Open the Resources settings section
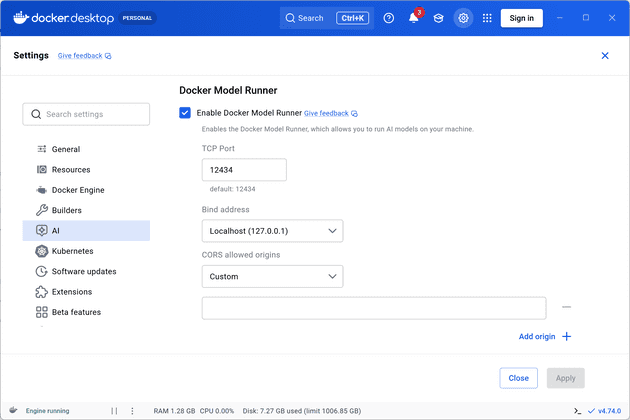This screenshot has width=630, height=420. pyautogui.click(x=86, y=170)
